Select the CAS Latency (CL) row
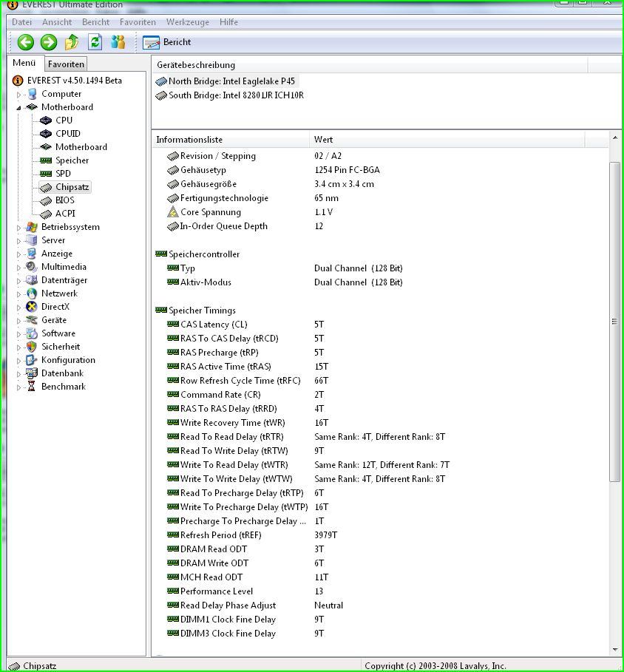 click(x=380, y=325)
